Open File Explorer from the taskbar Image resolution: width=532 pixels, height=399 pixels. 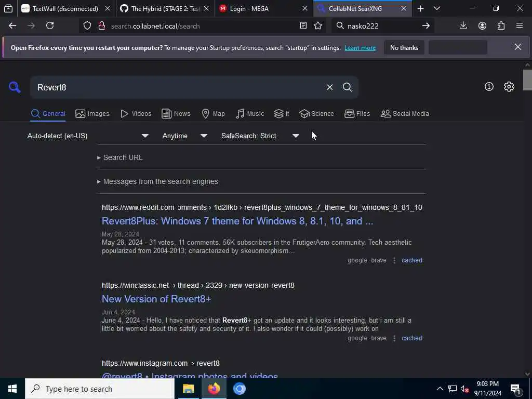point(188,389)
